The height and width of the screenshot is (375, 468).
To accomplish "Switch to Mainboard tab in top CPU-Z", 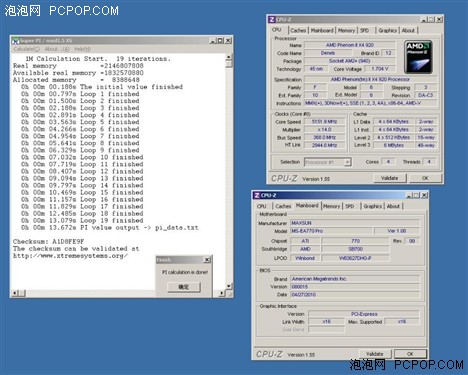I will (322, 30).
